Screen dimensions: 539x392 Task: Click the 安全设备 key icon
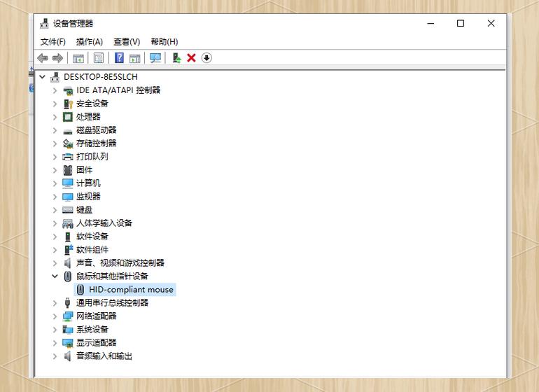68,104
